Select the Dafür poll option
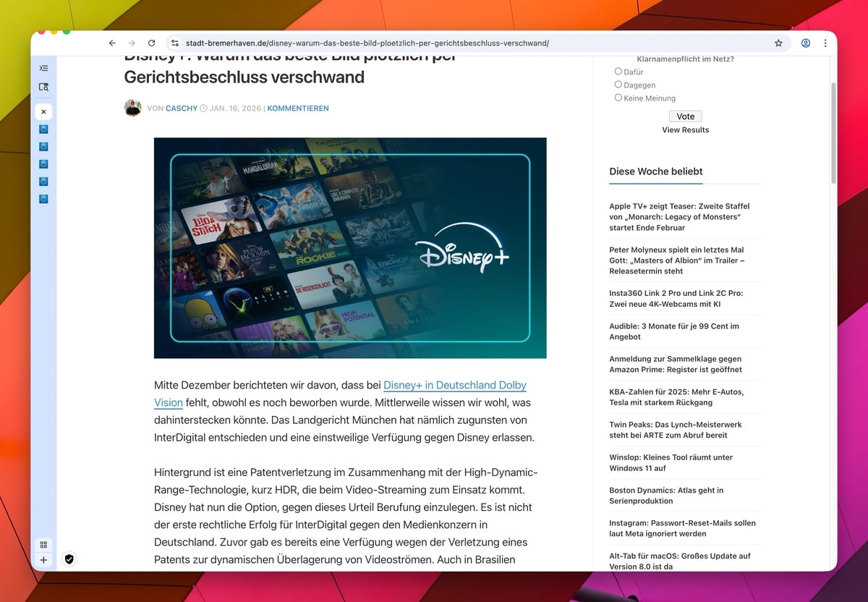868x602 pixels. click(x=618, y=71)
